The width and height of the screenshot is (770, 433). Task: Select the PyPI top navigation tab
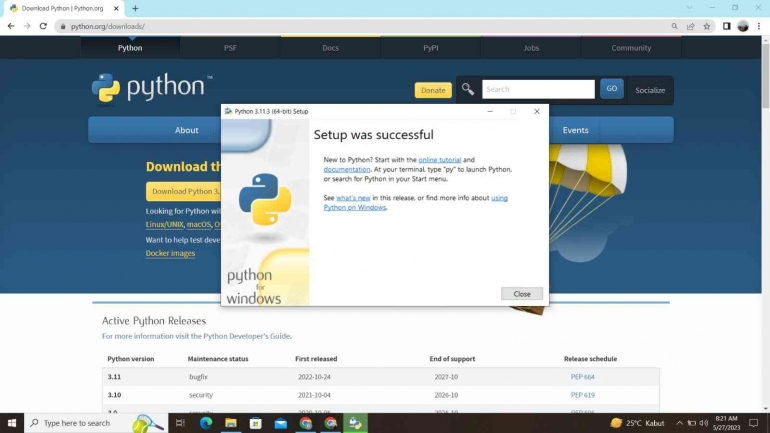point(431,48)
